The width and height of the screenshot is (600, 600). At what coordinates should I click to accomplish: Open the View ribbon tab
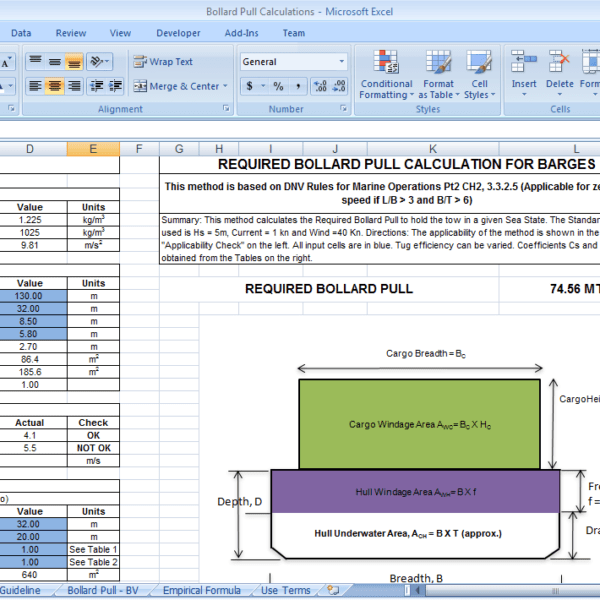coord(121,33)
